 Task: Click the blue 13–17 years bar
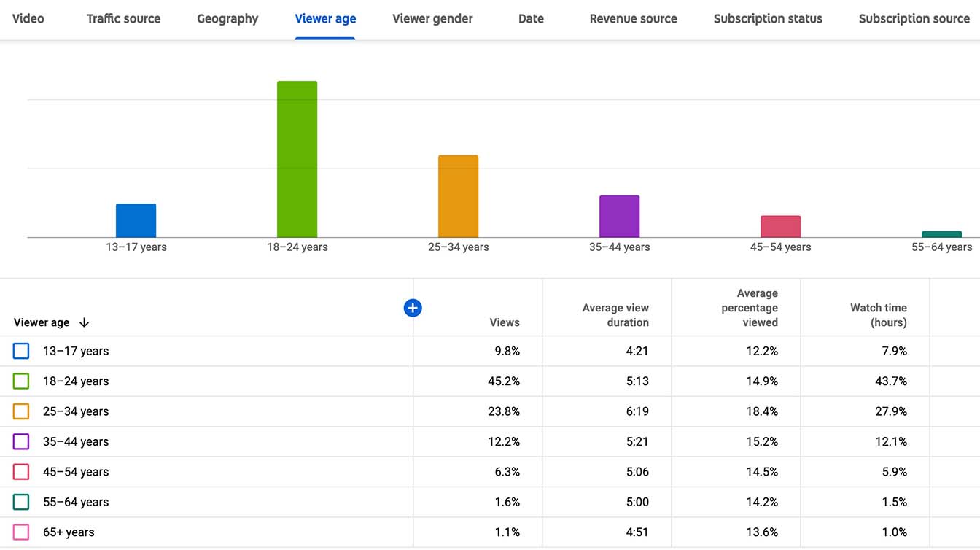point(136,220)
